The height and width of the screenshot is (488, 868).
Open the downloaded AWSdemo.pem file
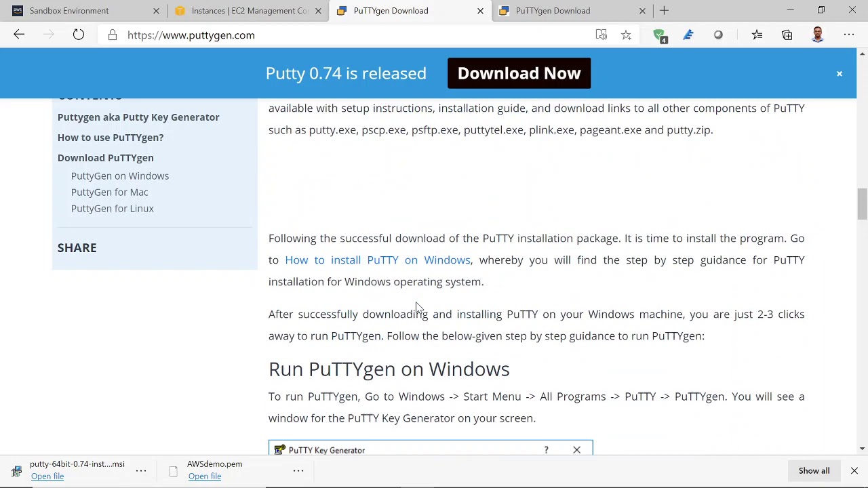tap(205, 476)
